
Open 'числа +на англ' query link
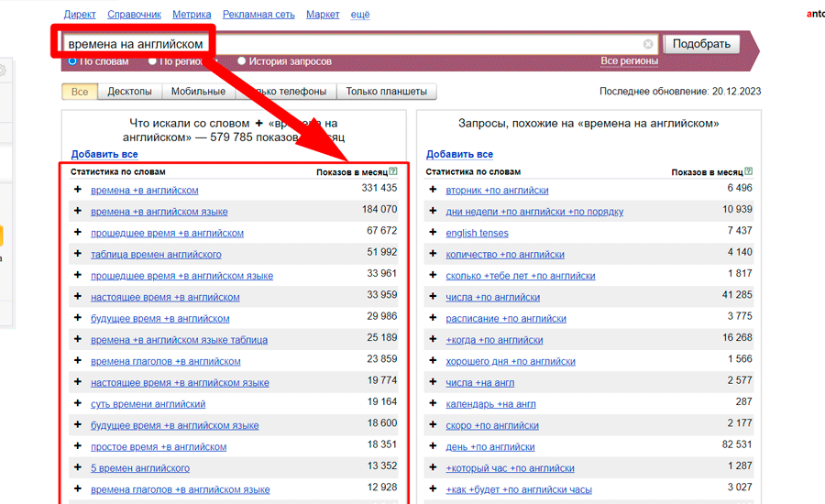[479, 382]
